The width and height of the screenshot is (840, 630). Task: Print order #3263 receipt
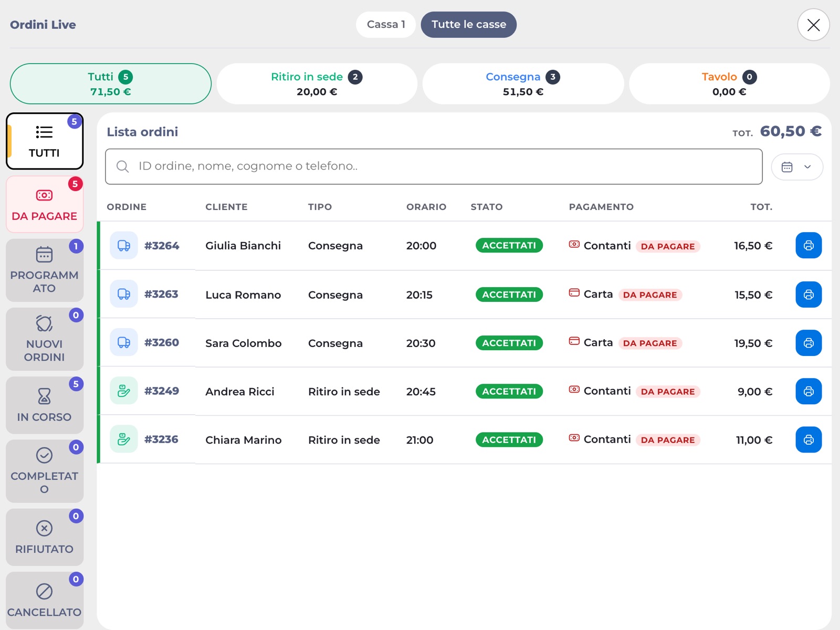[808, 295]
